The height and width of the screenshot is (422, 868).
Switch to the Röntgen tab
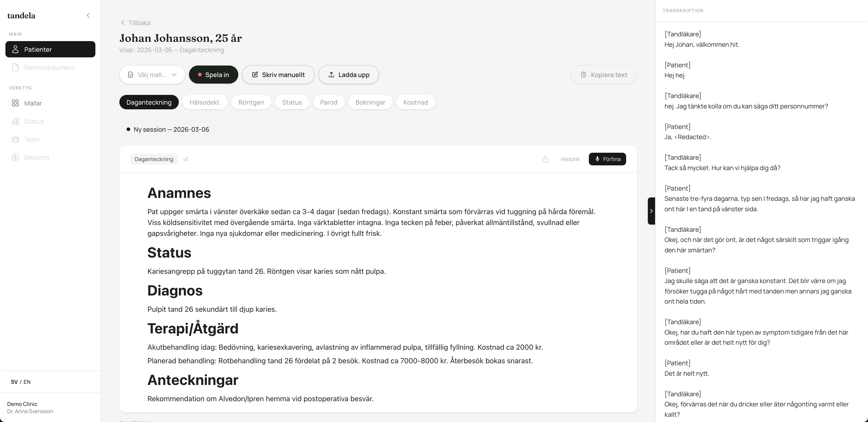(251, 102)
